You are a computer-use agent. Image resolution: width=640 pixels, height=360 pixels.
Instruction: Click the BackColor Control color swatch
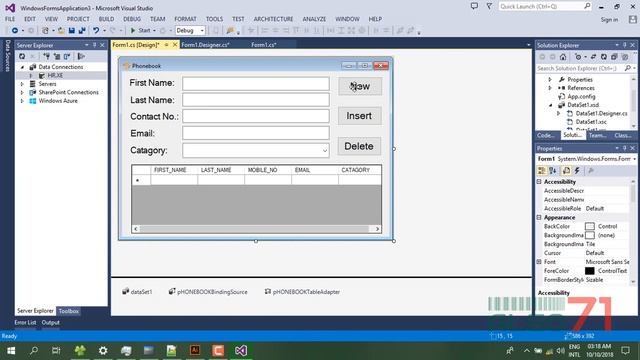pos(589,226)
